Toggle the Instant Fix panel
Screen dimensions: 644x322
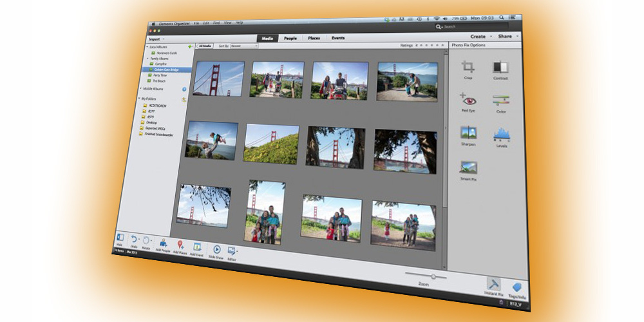click(493, 284)
